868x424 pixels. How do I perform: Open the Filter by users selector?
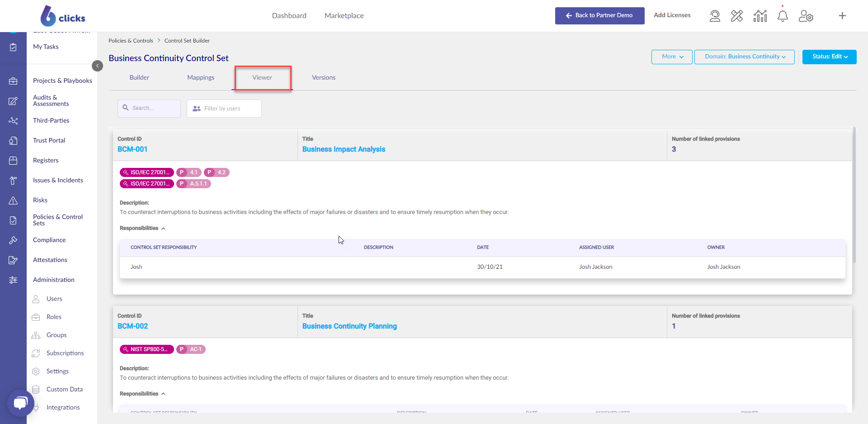[224, 109]
